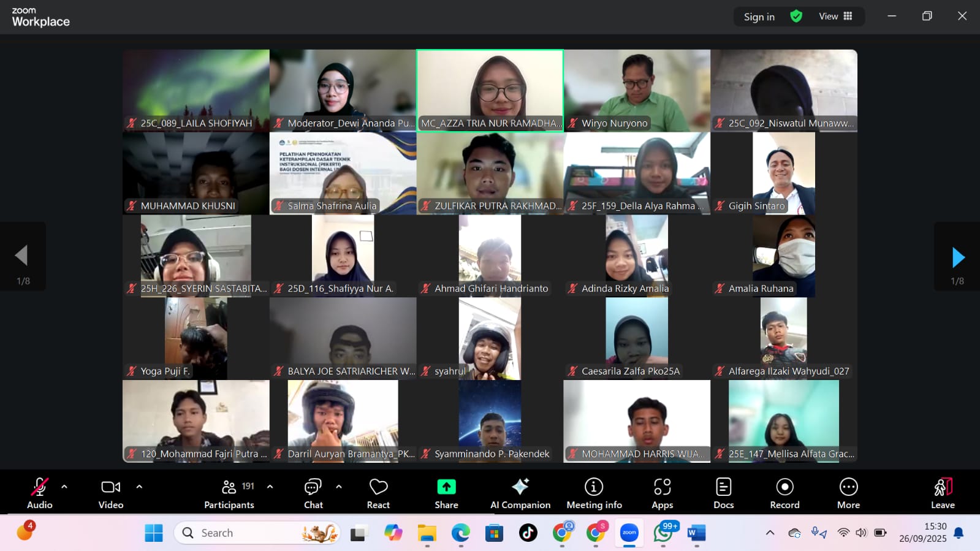
Task: Leave the meeting
Action: click(943, 493)
